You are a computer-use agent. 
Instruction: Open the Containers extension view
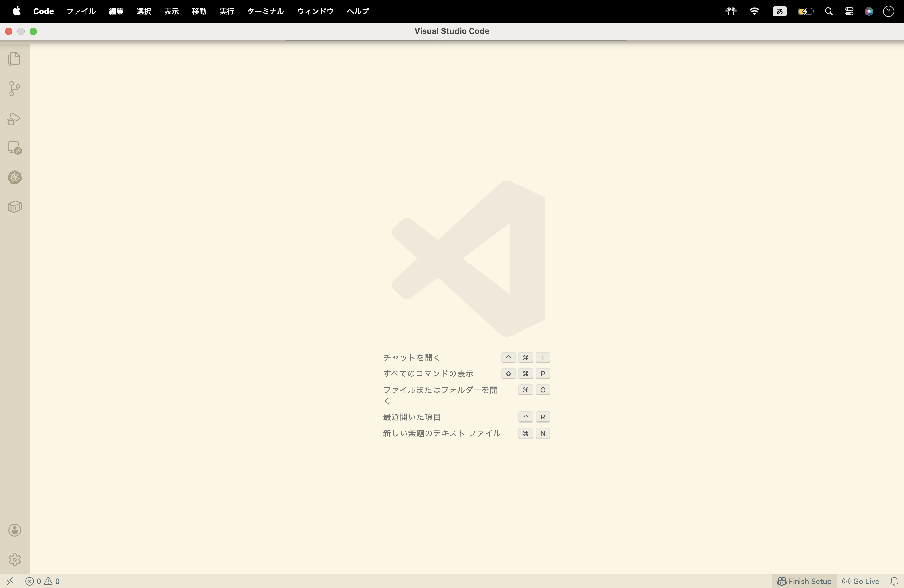(14, 206)
